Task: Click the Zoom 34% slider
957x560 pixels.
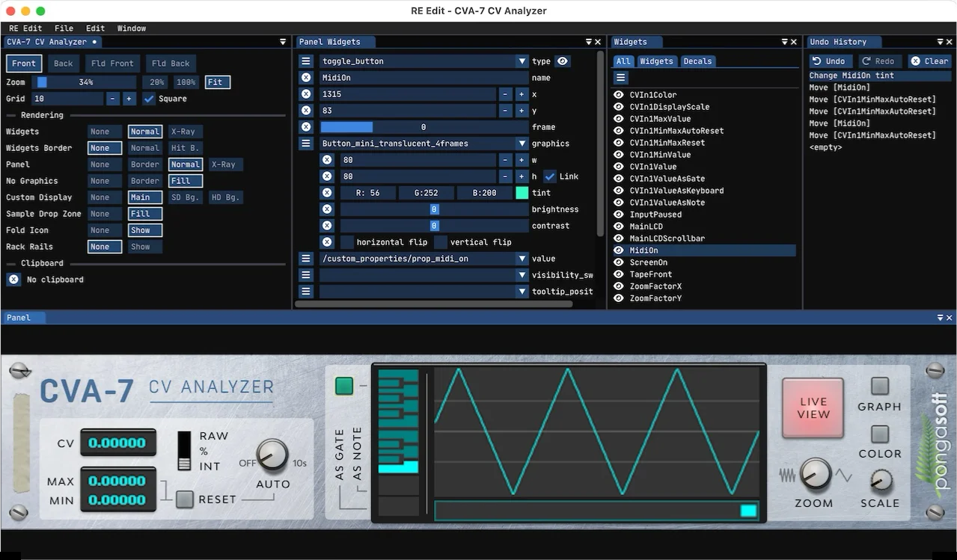Action: (x=86, y=82)
